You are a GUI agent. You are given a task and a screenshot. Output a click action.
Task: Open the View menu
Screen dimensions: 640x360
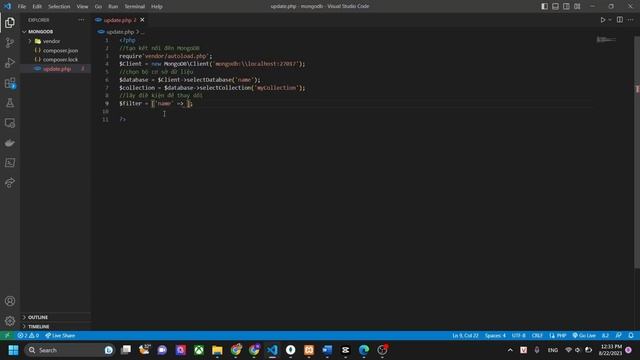pyautogui.click(x=82, y=7)
